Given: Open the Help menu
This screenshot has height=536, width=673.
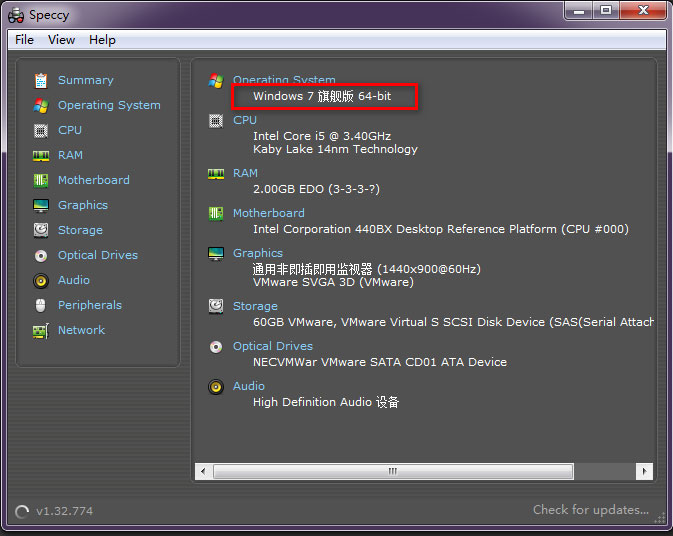Looking at the screenshot, I should click(x=102, y=40).
